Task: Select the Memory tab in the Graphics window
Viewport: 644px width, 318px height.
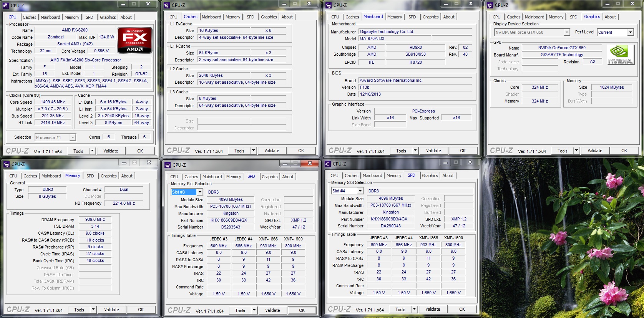Action: pos(556,17)
